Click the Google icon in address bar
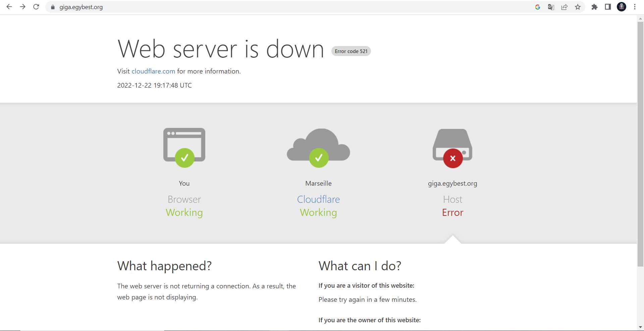 [537, 7]
